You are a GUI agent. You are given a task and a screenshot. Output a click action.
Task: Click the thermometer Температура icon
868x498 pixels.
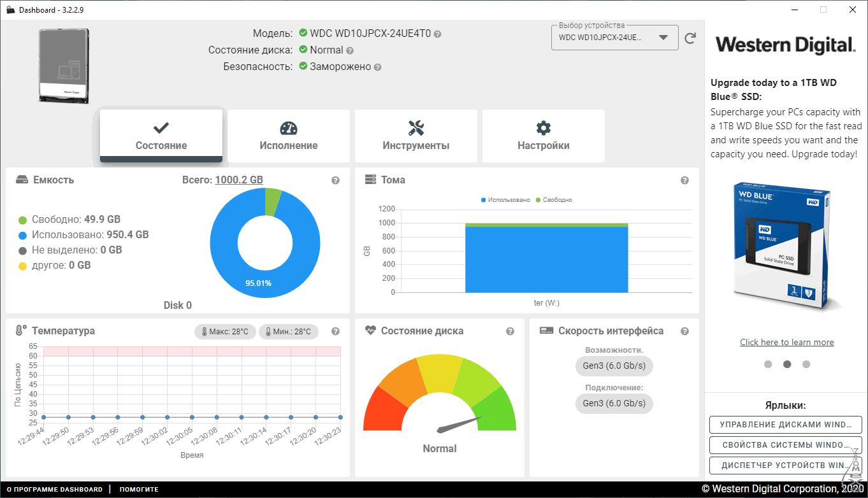(21, 331)
